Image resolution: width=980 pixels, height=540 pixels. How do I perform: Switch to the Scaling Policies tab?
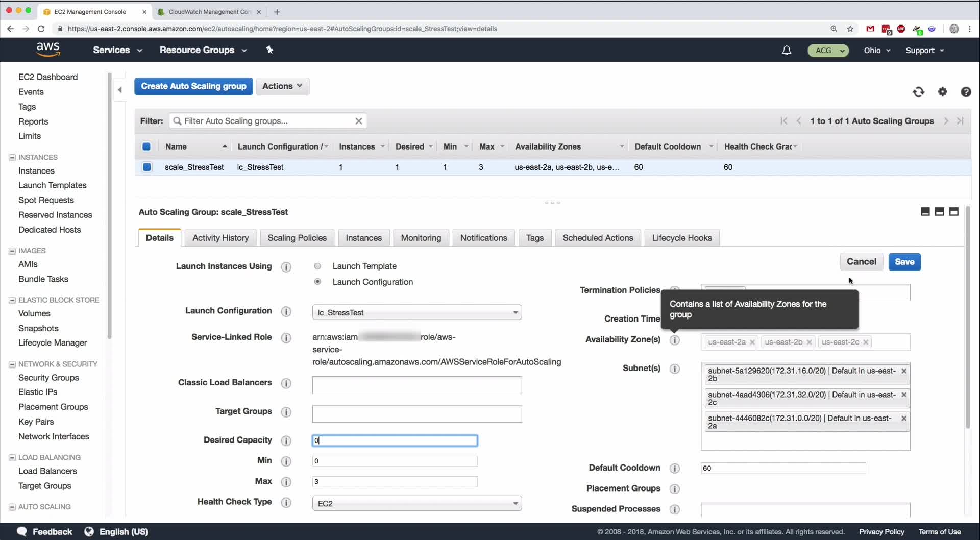pos(297,238)
